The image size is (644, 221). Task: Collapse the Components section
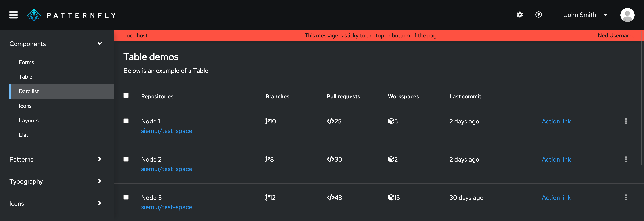[99, 43]
